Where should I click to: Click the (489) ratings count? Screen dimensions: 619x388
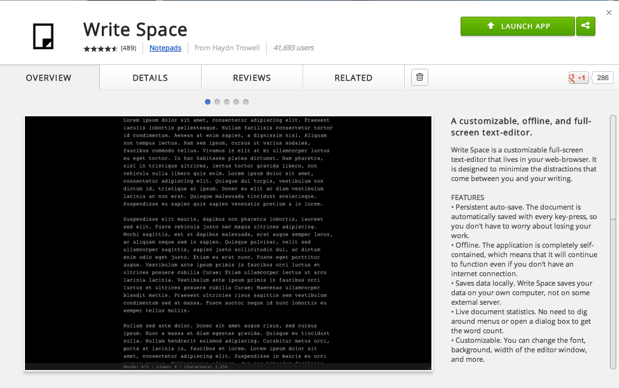(x=128, y=48)
